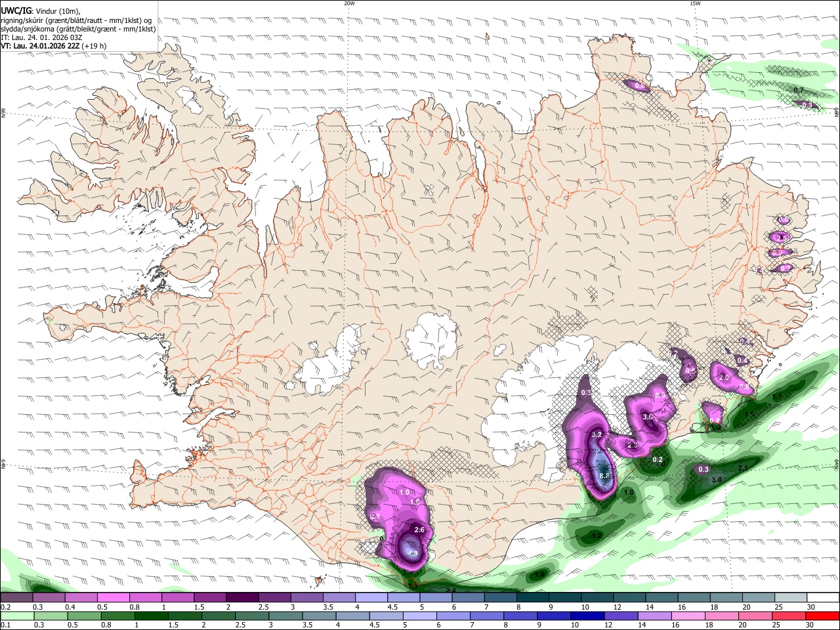Click the UWC/IG map title text
Screen dimensions: 840x630
[16, 10]
